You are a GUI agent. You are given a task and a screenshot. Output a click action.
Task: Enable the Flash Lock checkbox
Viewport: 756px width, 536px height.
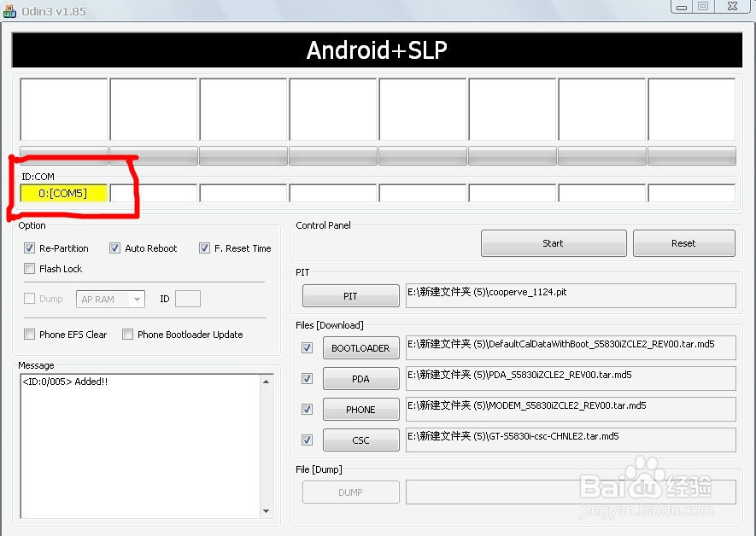coord(29,268)
